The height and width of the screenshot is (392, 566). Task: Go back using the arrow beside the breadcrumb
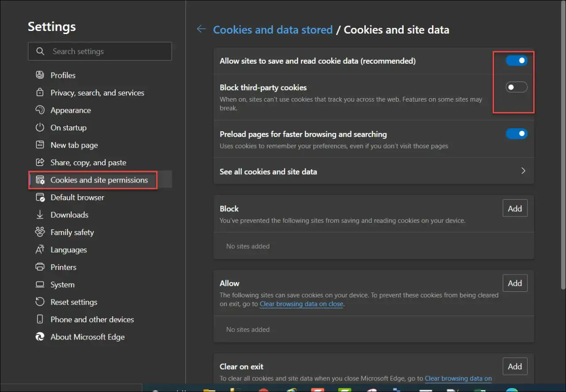point(201,29)
